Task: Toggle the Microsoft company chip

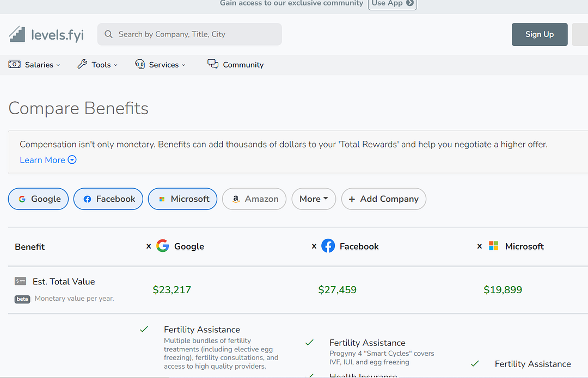Action: (182, 199)
